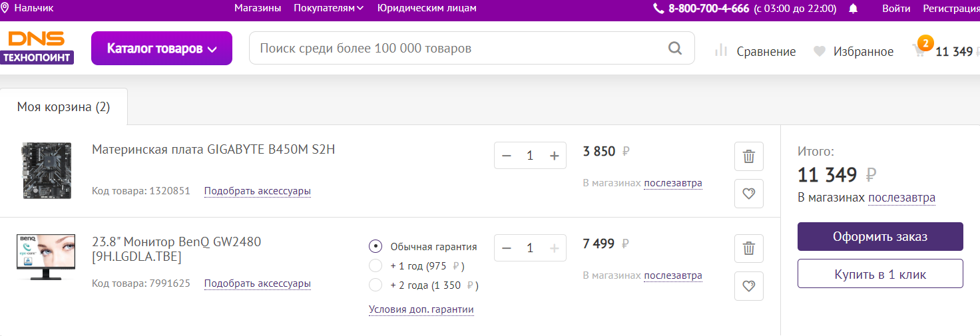Choose the +1 year warranty option

click(x=375, y=266)
